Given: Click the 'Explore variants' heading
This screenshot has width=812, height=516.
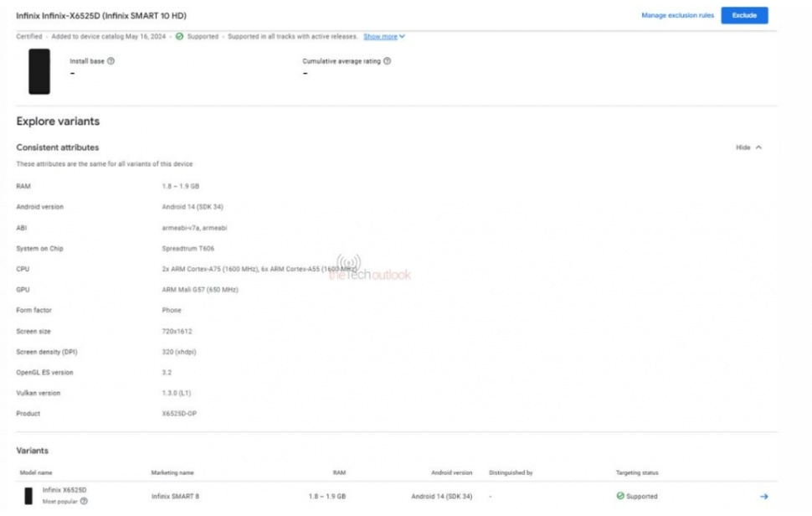Looking at the screenshot, I should point(58,121).
